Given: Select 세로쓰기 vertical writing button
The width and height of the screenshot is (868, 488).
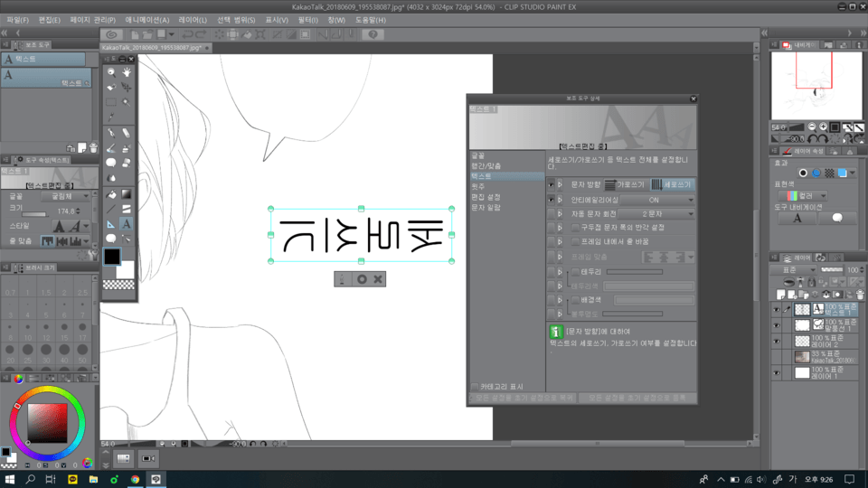Looking at the screenshot, I should coord(672,184).
